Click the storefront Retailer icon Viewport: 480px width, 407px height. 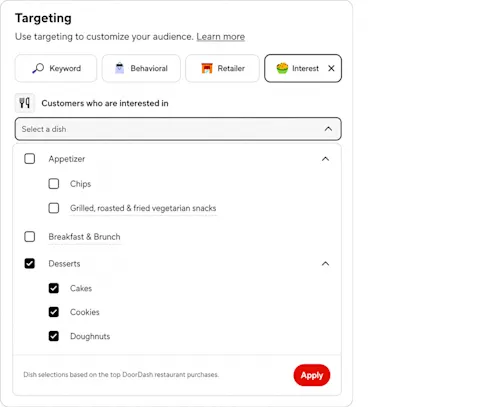click(207, 68)
